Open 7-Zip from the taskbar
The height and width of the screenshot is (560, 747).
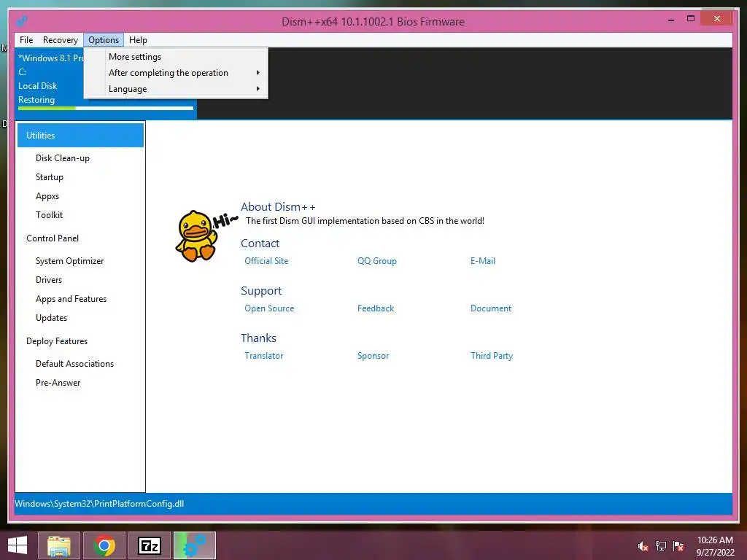coord(150,545)
